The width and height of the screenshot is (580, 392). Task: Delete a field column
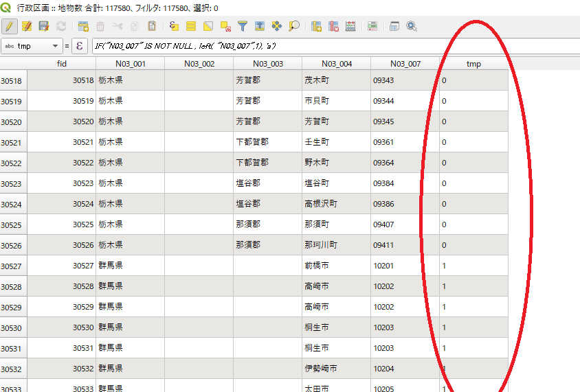[x=333, y=26]
